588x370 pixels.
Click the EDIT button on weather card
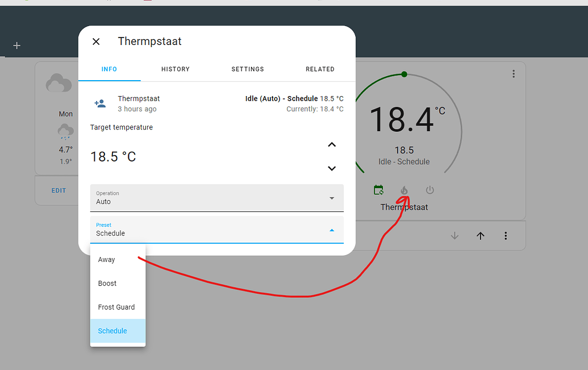click(58, 190)
